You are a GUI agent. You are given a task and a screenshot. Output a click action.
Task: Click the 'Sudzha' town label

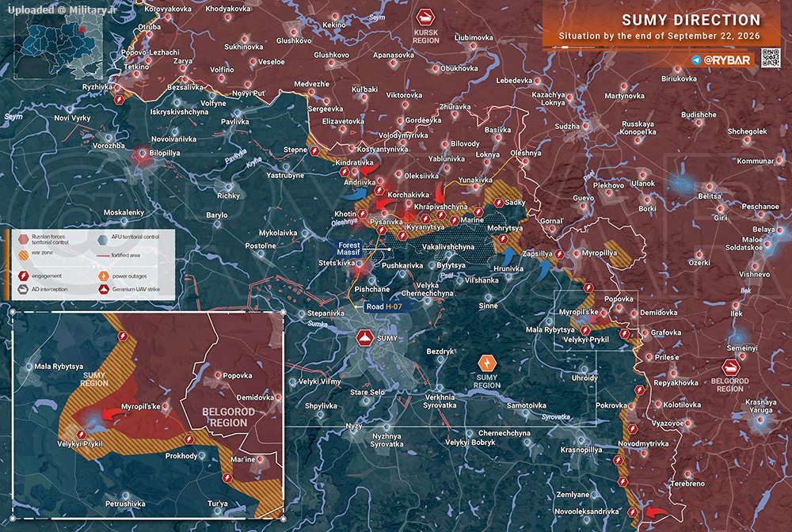click(567, 126)
